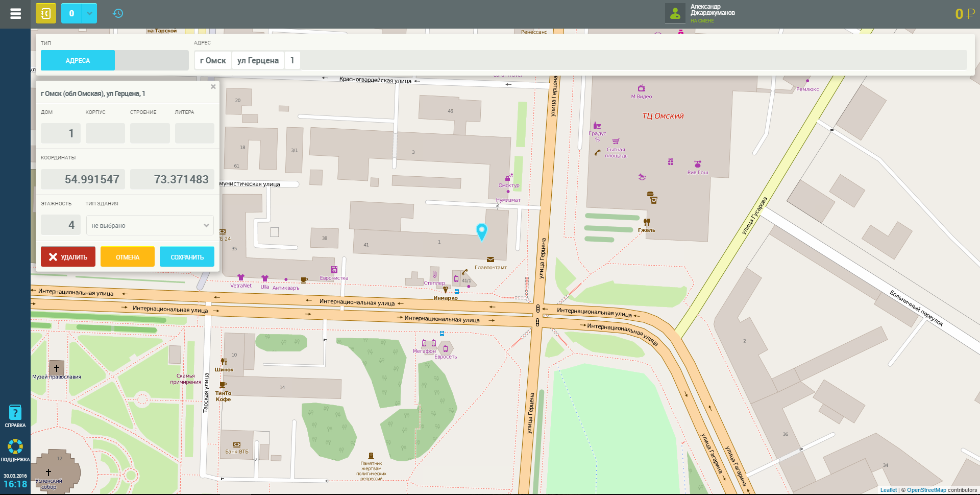Select the Адреса type tab
Screen dimensions: 980x495
point(78,60)
